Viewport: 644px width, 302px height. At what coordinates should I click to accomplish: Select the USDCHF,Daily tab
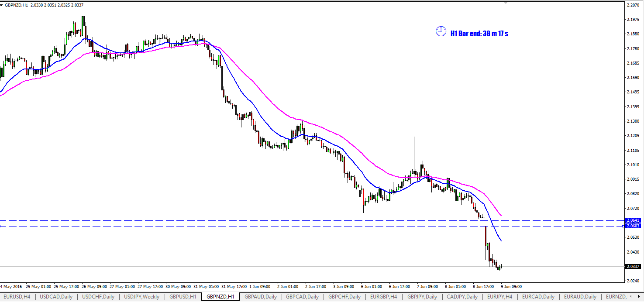[x=98, y=297]
